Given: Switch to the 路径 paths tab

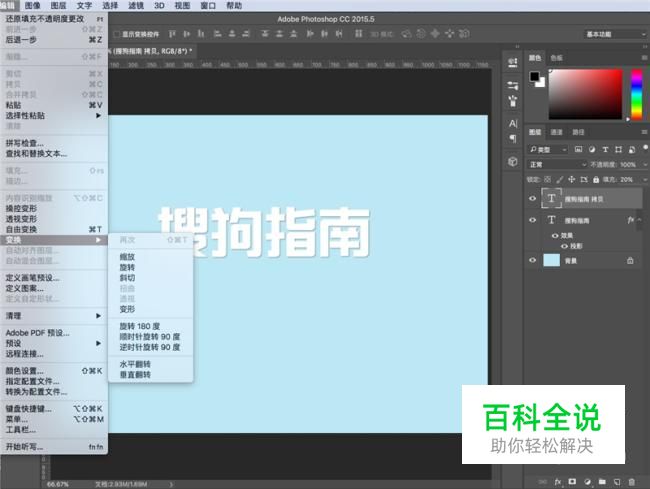Looking at the screenshot, I should (578, 132).
